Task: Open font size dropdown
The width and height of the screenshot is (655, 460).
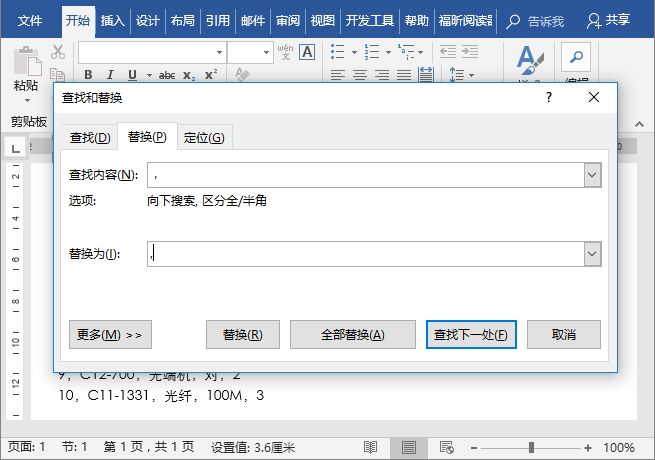Action: tap(266, 52)
